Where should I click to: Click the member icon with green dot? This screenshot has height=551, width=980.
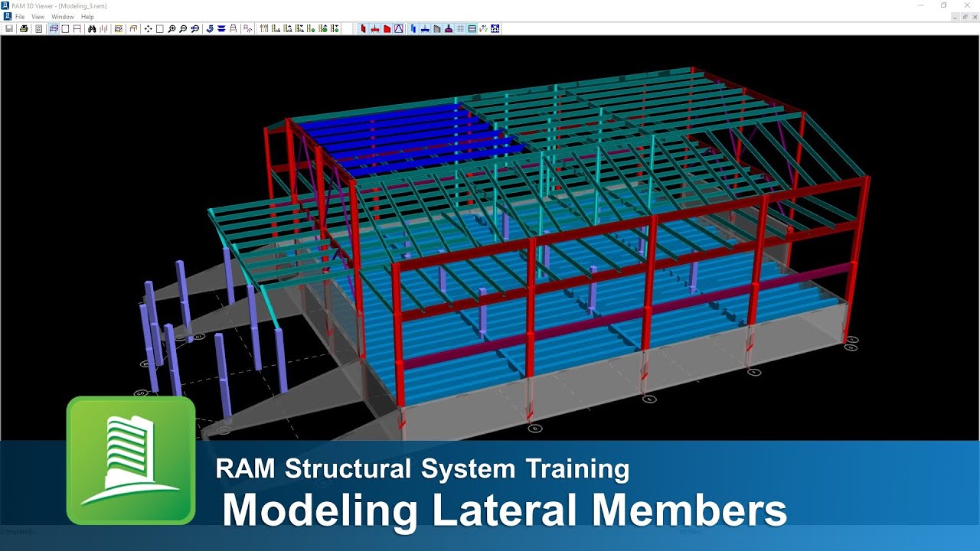tap(311, 29)
